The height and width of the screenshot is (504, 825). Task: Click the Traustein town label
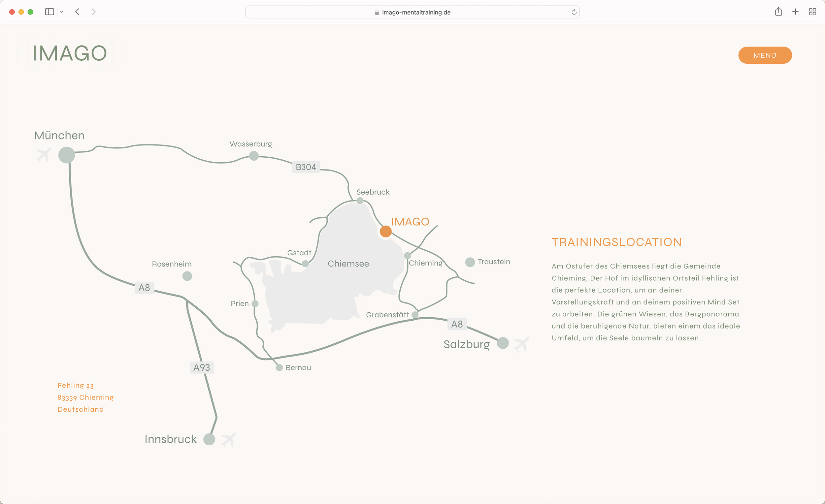point(494,262)
